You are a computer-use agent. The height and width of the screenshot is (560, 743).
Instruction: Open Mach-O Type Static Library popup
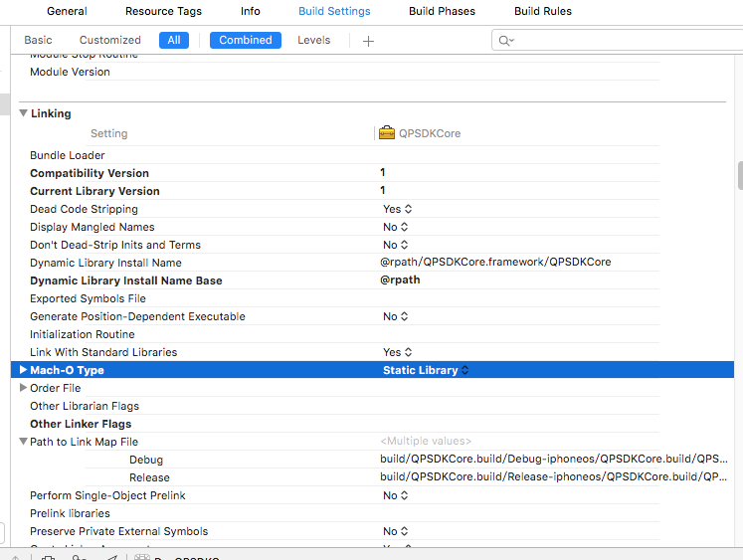click(x=426, y=370)
